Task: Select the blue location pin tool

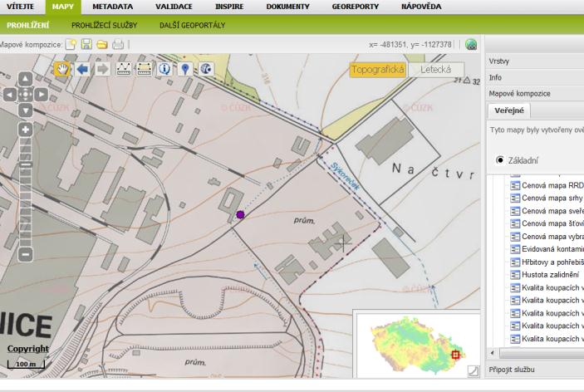Action: (x=185, y=69)
